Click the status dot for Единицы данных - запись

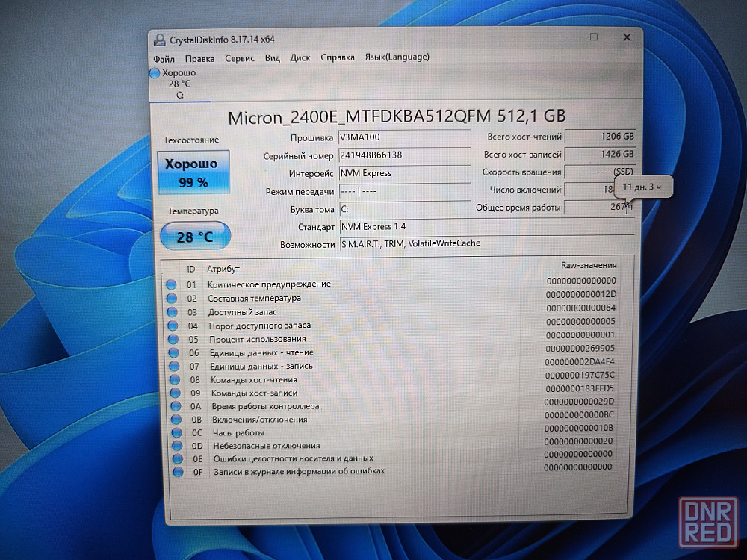tap(174, 366)
